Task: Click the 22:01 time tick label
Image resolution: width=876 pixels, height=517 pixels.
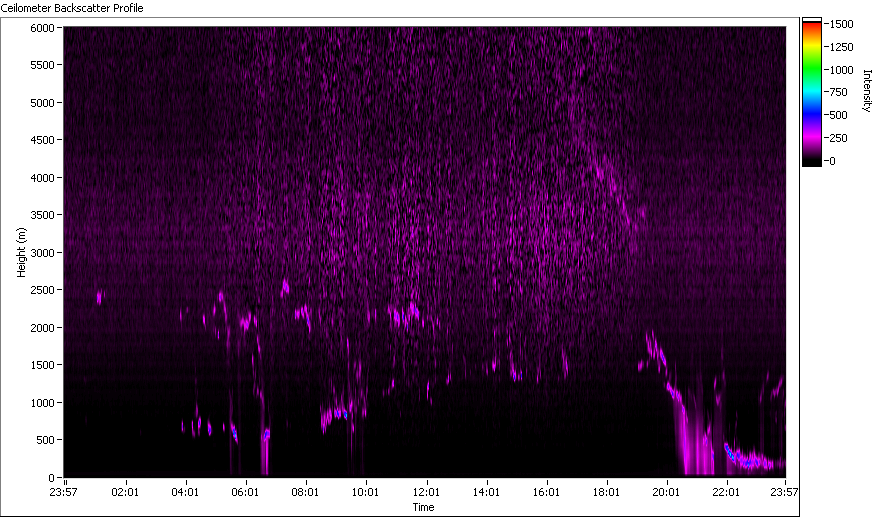Action: tap(726, 492)
